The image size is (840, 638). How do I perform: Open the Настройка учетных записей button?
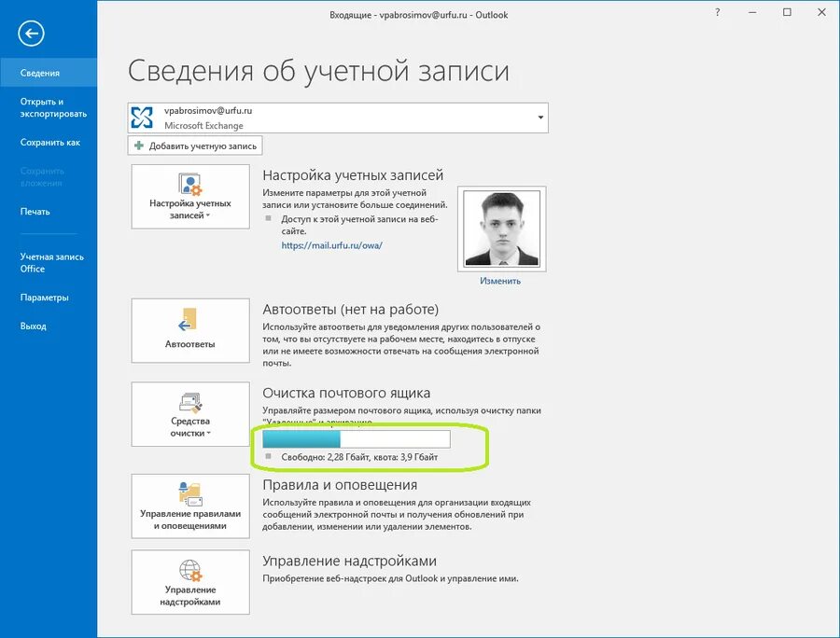(x=190, y=197)
